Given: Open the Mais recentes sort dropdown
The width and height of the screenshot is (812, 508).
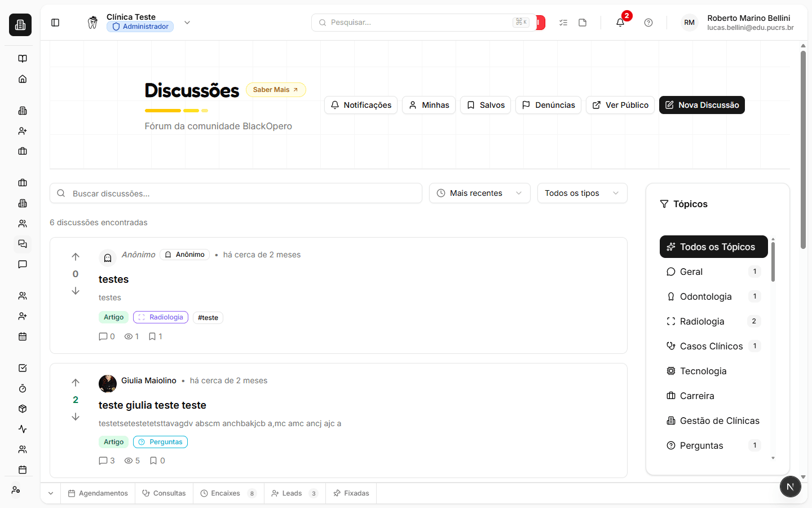Looking at the screenshot, I should (479, 193).
